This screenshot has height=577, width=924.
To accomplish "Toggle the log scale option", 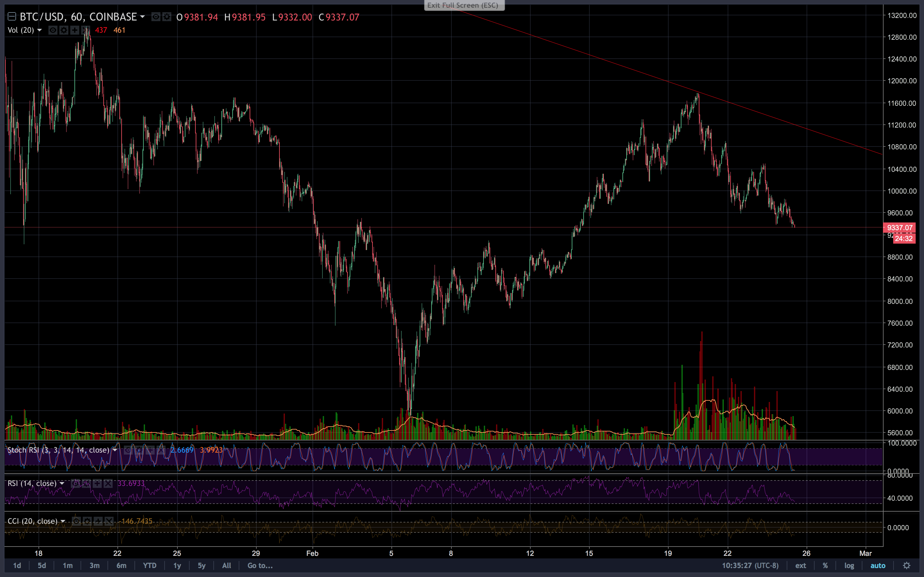I will [x=849, y=565].
